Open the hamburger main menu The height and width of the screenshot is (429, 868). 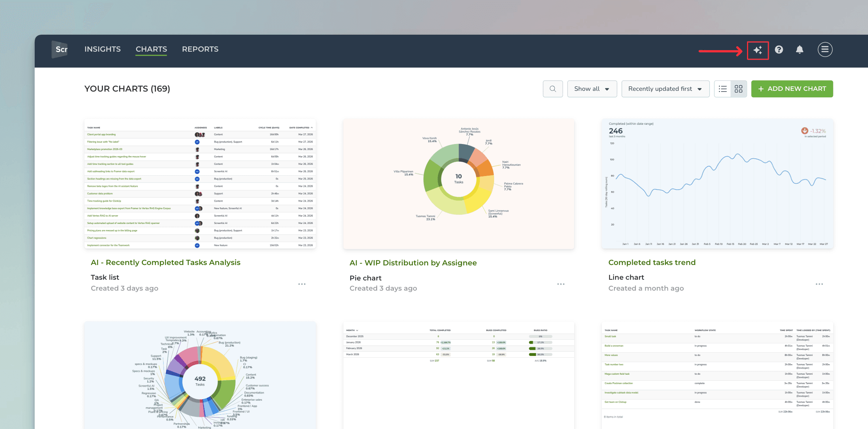point(825,49)
